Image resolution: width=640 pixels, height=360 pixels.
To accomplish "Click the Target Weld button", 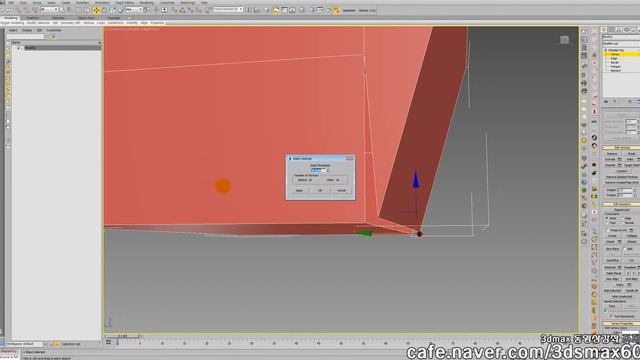I will coord(631,165).
